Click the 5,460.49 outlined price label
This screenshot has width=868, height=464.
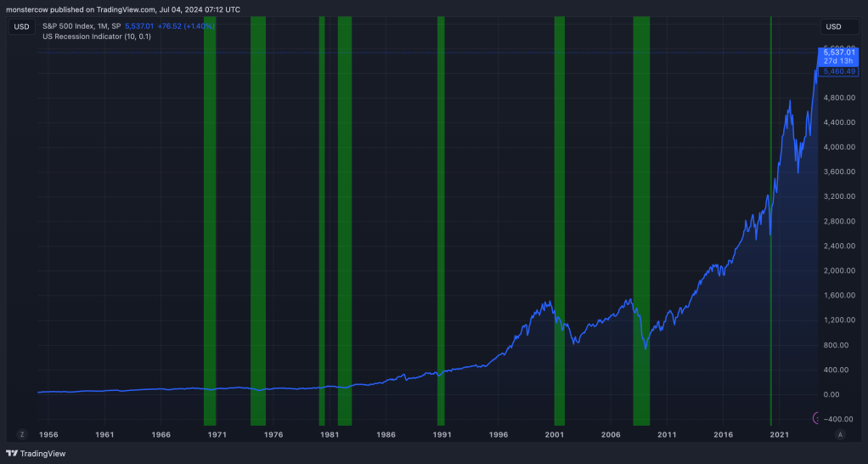[x=838, y=71]
